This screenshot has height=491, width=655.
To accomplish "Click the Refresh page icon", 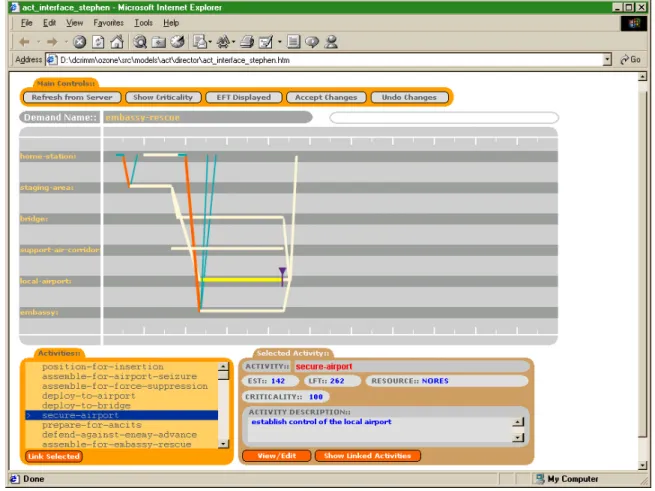I will (98, 42).
